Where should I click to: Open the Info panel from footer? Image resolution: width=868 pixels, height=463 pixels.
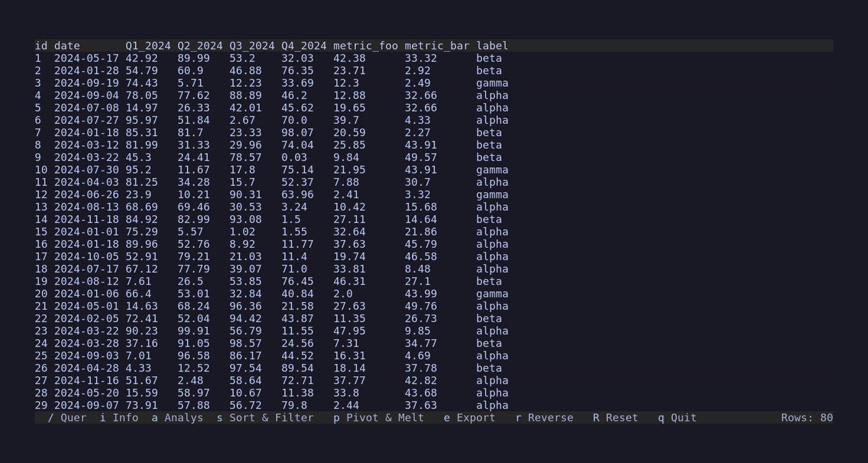[119, 418]
